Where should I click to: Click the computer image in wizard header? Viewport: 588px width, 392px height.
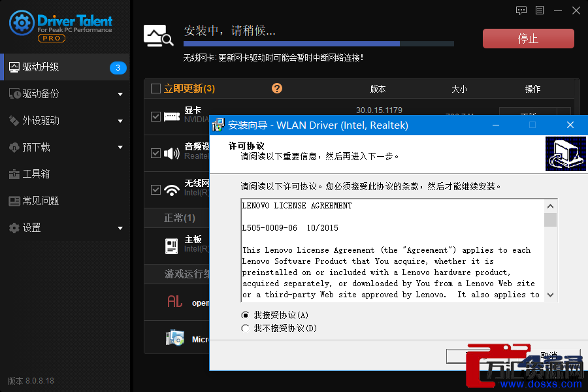pos(566,154)
